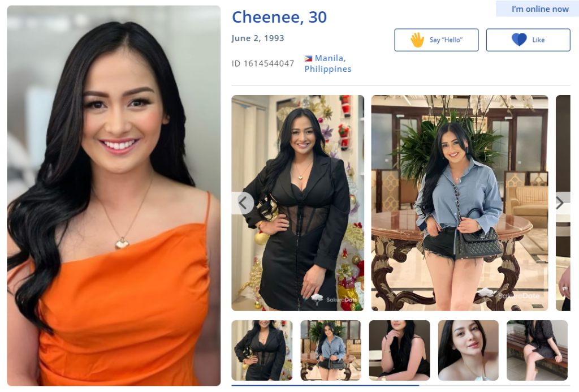
Task: Select the second thumbnail with blue shirt
Action: click(330, 350)
